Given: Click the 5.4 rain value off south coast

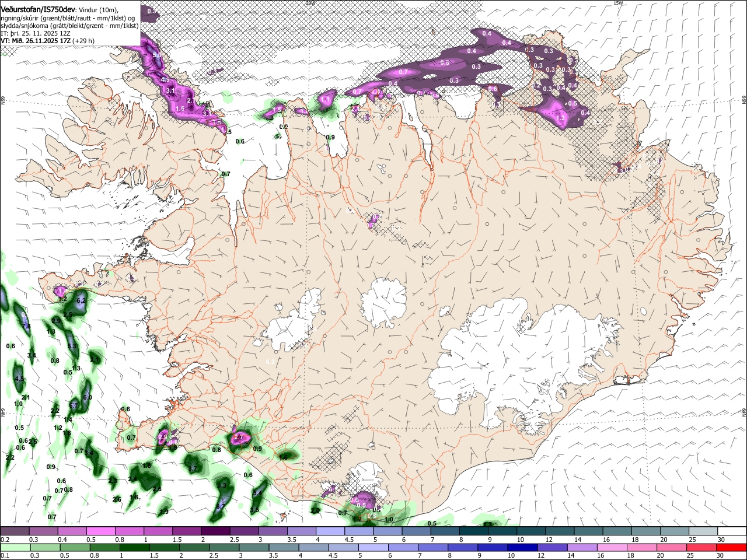Looking at the screenshot, I should tap(257, 493).
